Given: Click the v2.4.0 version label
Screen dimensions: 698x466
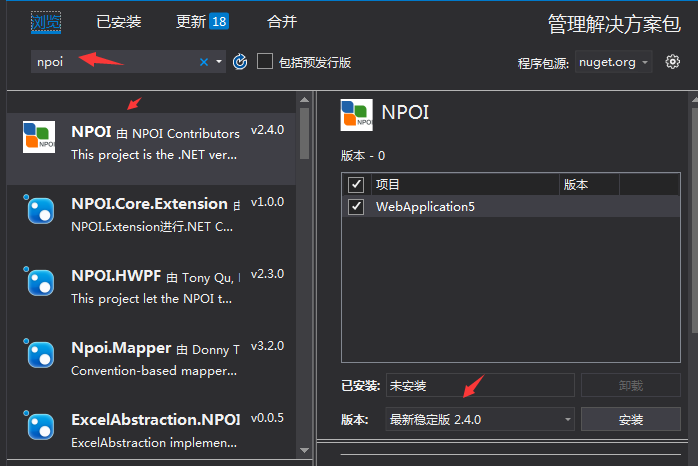Looking at the screenshot, I should (267, 130).
